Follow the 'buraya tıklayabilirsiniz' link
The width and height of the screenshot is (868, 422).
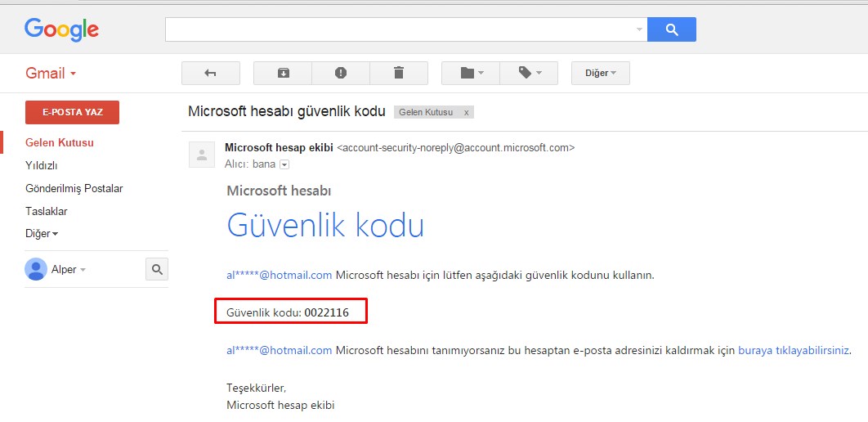[794, 350]
